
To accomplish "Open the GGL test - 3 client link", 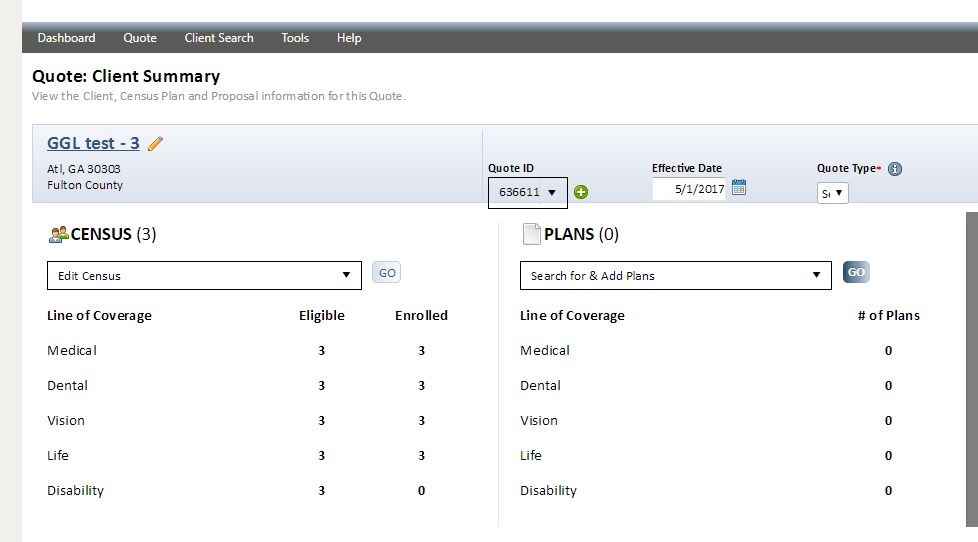I will point(93,143).
